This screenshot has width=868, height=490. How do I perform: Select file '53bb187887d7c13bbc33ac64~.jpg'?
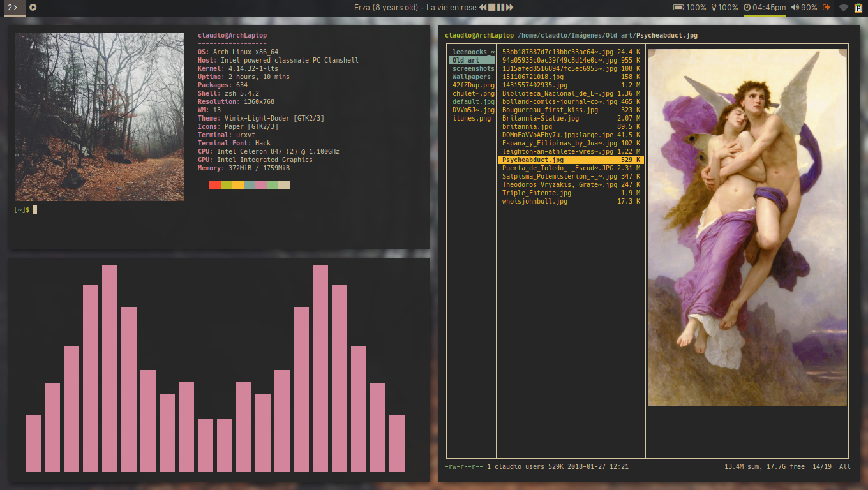pos(571,52)
